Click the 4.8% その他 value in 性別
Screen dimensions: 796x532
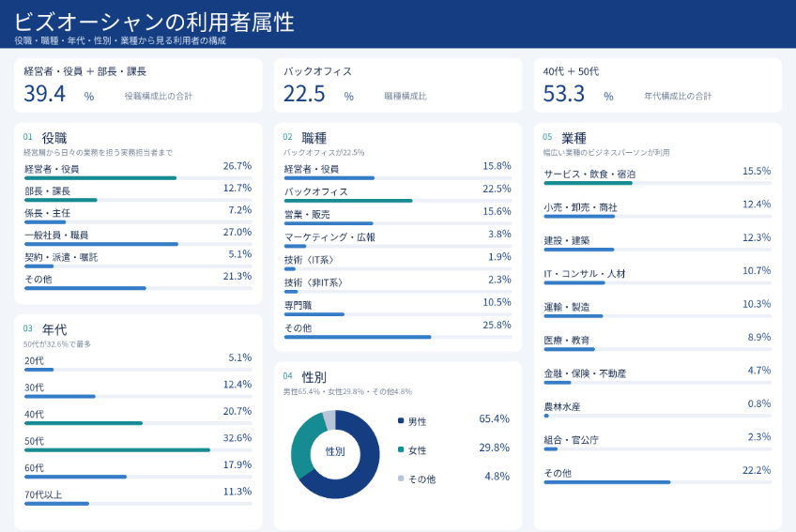(497, 476)
